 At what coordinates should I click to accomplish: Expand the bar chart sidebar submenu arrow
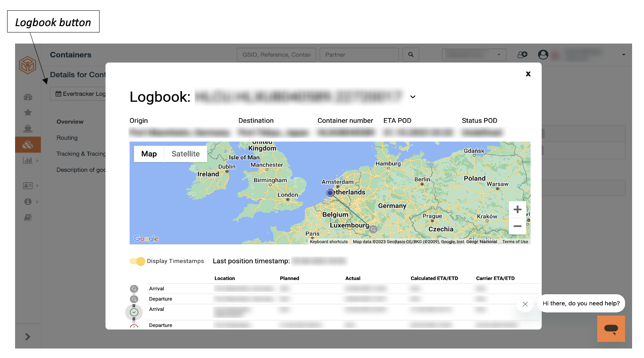tap(37, 161)
